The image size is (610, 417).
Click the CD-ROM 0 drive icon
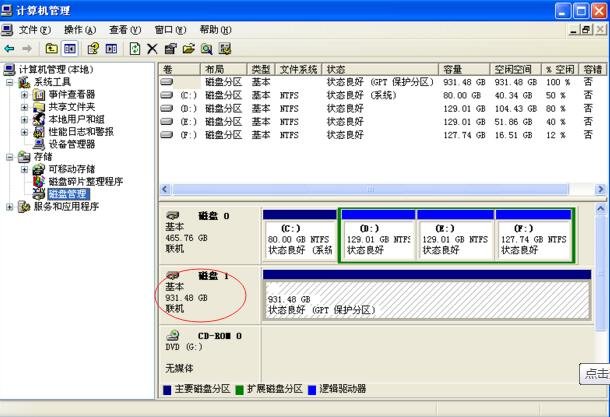172,335
